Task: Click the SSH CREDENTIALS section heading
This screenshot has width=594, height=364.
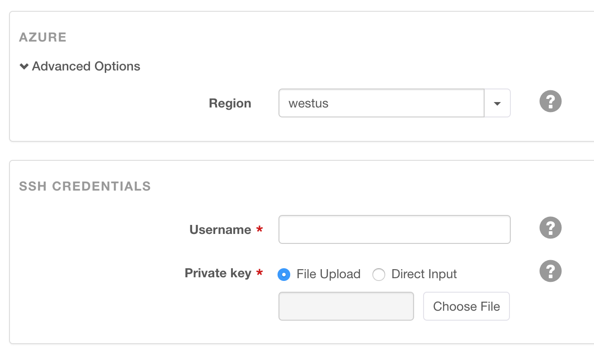Action: 85,186
